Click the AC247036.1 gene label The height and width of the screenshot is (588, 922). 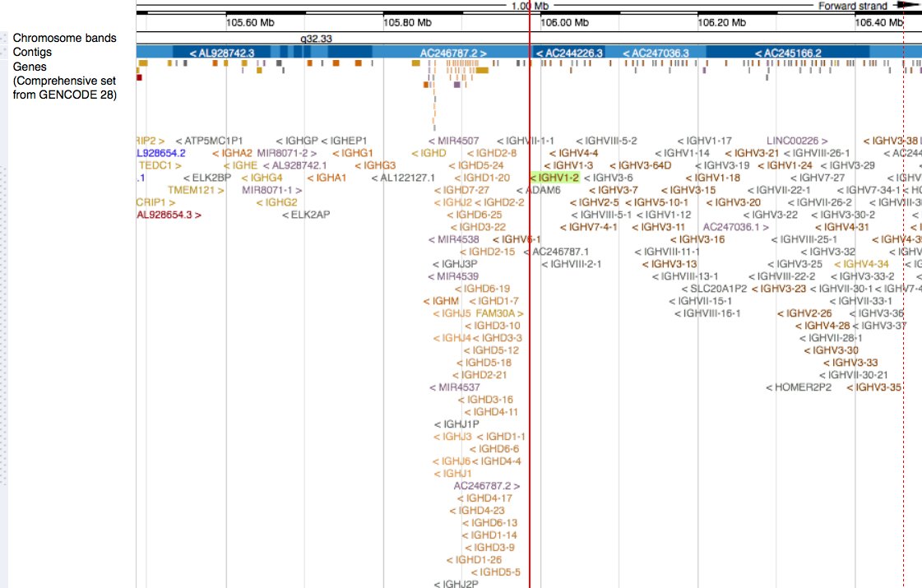(x=735, y=227)
